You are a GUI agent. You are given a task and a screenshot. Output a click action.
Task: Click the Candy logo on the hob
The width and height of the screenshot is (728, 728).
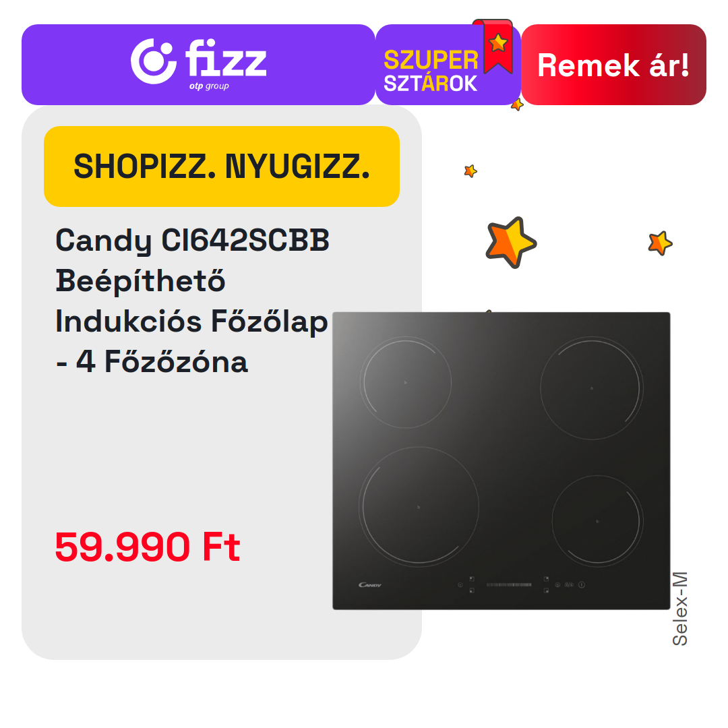pos(369,584)
